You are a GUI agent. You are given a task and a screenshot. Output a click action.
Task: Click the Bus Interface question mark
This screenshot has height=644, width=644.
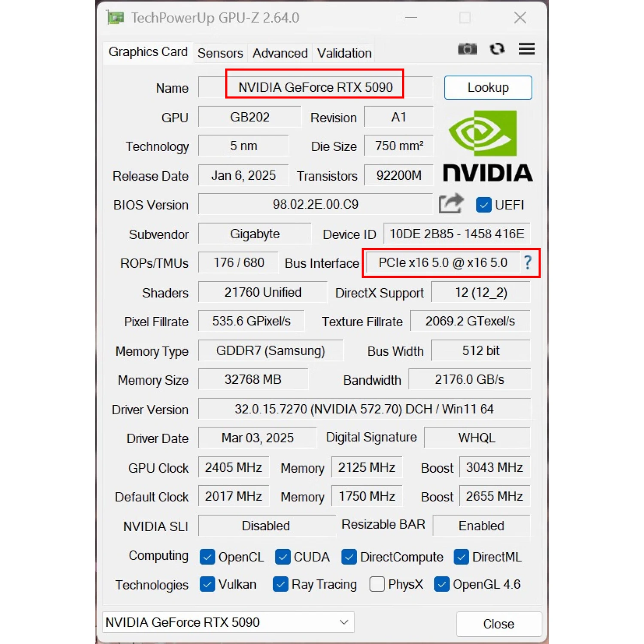(x=528, y=262)
